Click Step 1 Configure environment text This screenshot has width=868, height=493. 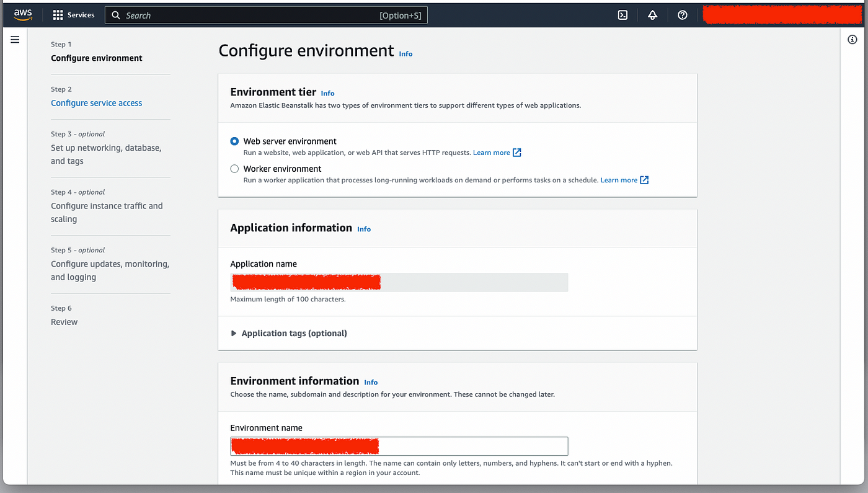click(97, 58)
